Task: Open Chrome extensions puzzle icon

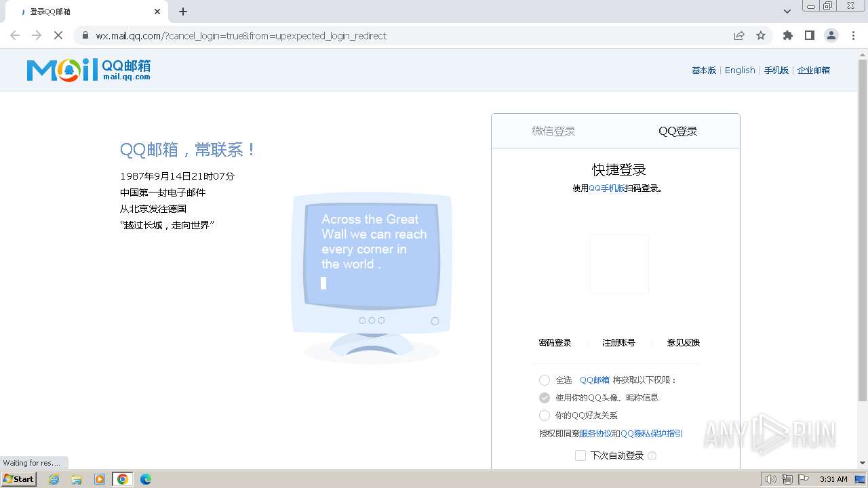Action: coord(788,35)
